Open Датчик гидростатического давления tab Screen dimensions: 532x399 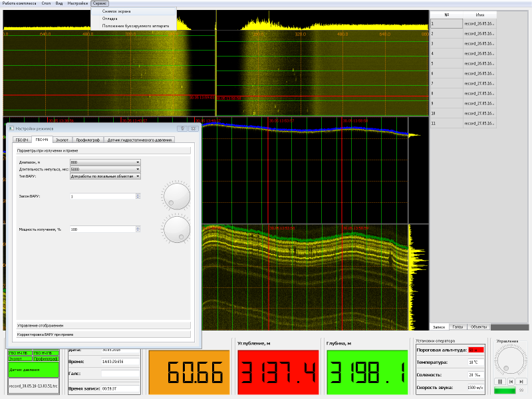(x=140, y=140)
